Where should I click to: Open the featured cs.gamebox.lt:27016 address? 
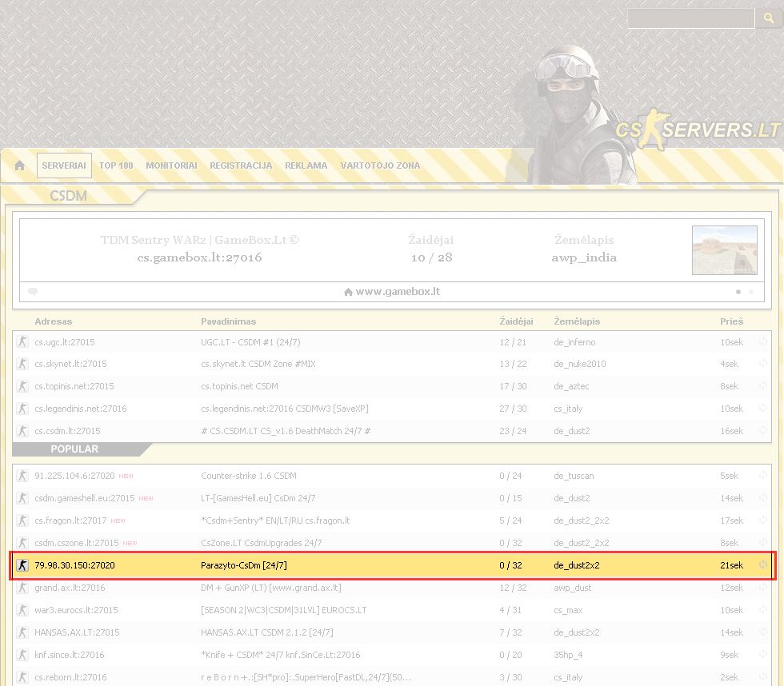[x=199, y=257]
